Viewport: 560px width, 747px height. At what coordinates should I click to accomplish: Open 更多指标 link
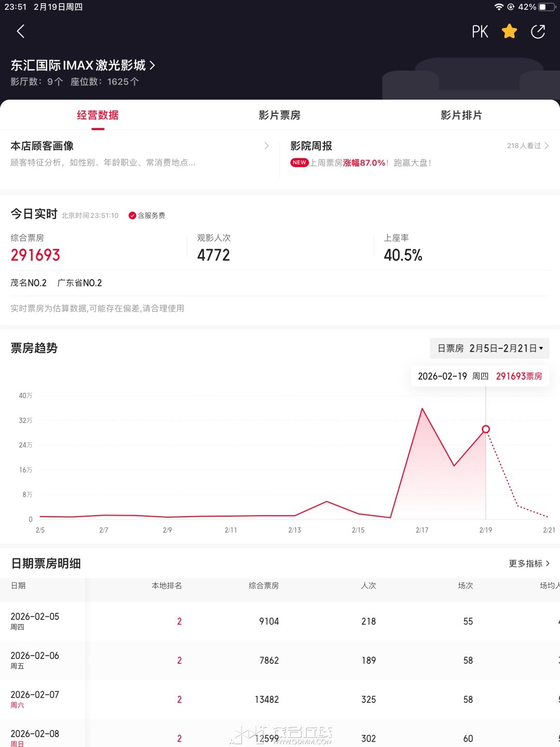tap(529, 563)
